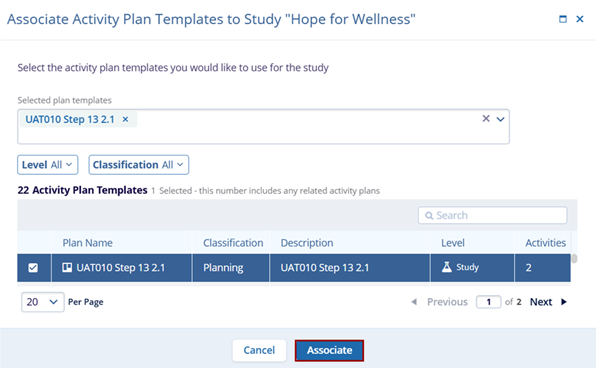Sort by the Plan Name column header
Screen dimensions: 597x368
[x=88, y=243]
